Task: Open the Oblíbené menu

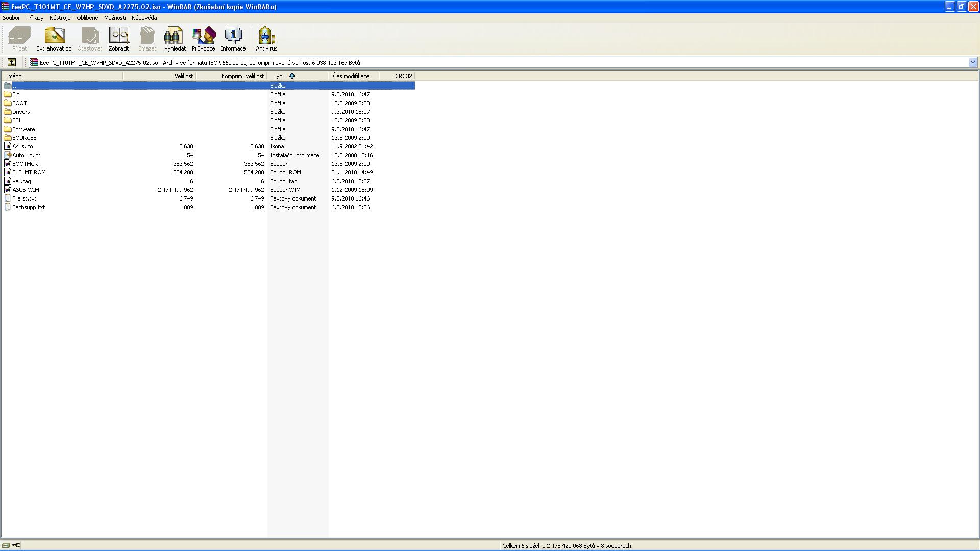Action: point(87,18)
